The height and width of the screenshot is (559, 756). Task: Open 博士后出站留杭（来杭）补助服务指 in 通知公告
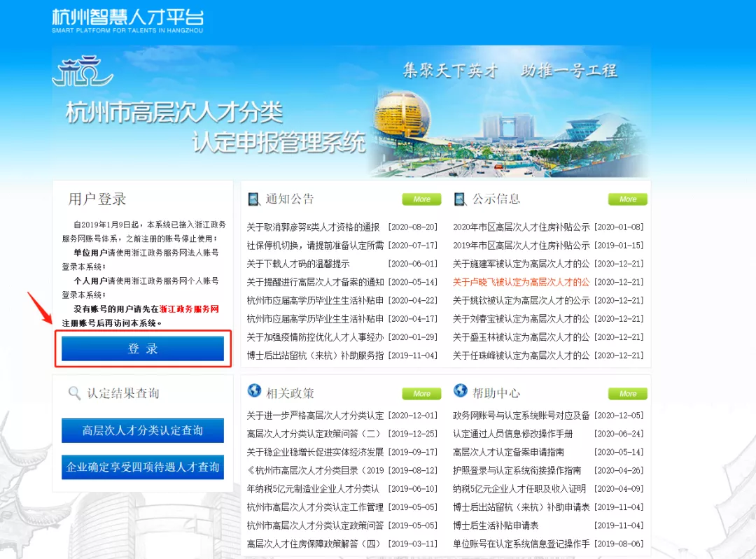[315, 355]
